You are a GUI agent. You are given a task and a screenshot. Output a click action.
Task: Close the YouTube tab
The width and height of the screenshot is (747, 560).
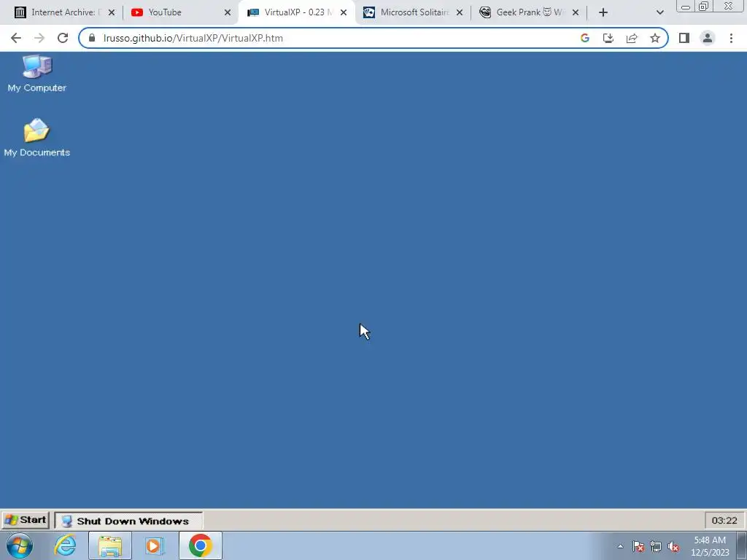pyautogui.click(x=228, y=12)
